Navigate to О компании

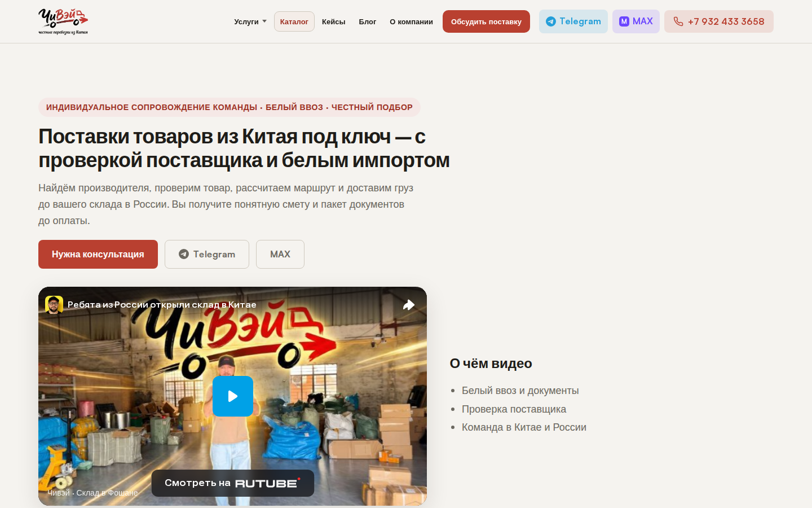412,21
